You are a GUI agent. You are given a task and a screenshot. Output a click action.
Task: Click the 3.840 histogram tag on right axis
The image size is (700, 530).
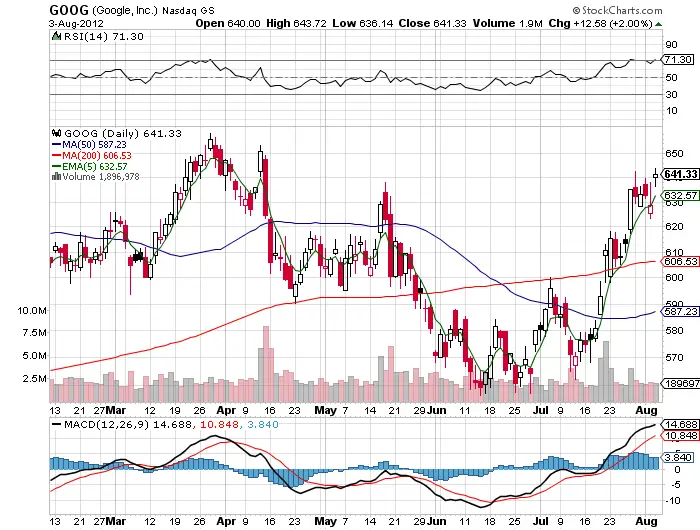pyautogui.click(x=678, y=457)
